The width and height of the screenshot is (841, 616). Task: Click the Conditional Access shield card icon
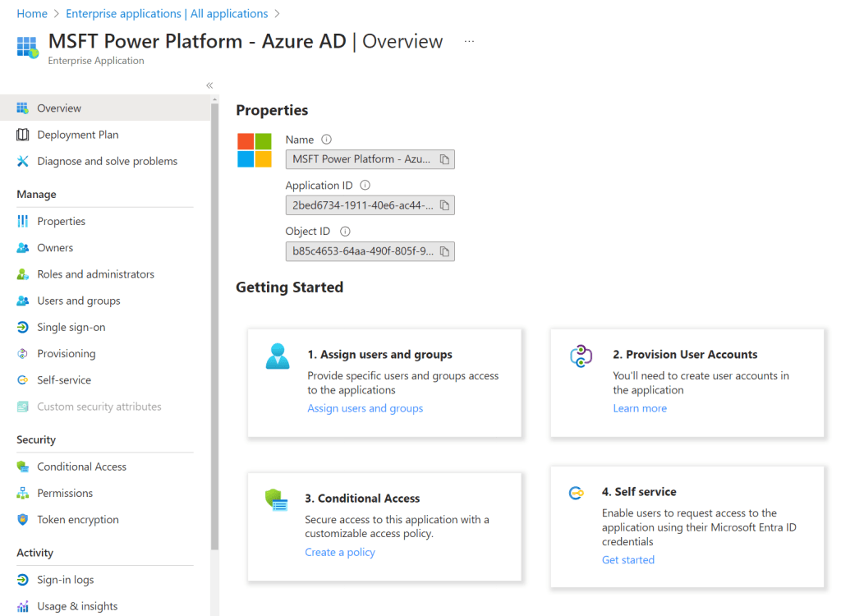[x=276, y=500]
